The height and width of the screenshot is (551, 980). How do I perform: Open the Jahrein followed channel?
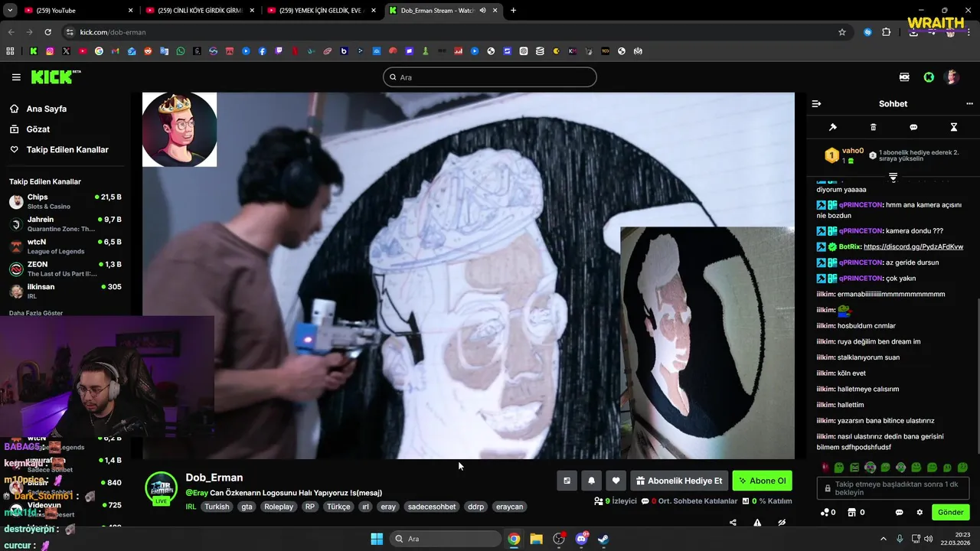coord(65,223)
